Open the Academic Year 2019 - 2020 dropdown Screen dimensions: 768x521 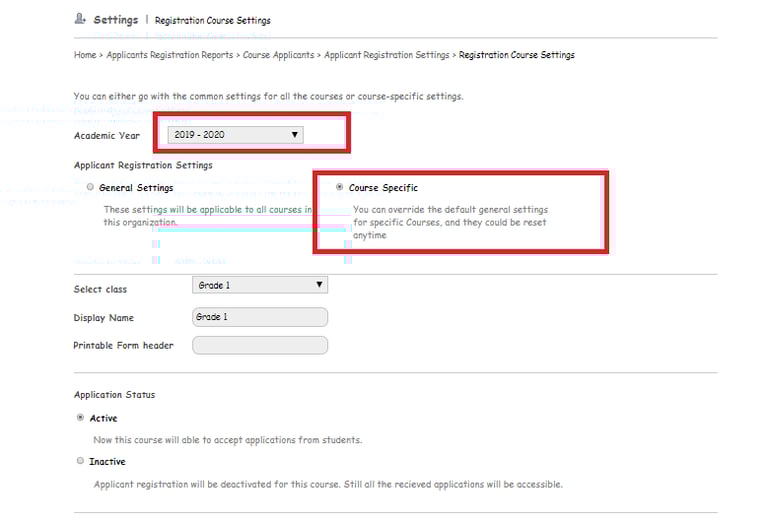tap(235, 134)
